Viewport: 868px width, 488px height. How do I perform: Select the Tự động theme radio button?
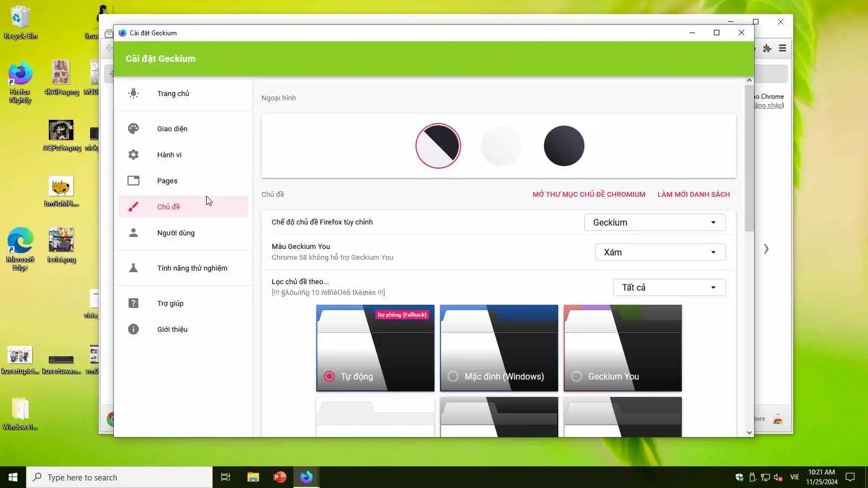pyautogui.click(x=329, y=376)
